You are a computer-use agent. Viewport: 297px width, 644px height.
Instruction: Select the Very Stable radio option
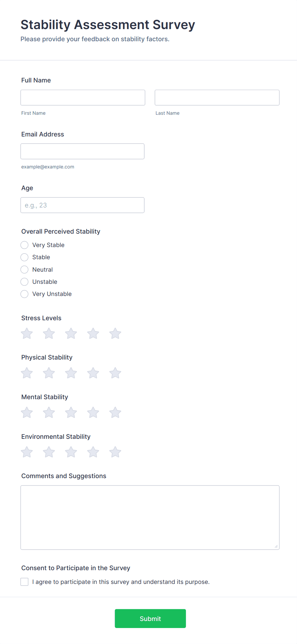pos(25,245)
